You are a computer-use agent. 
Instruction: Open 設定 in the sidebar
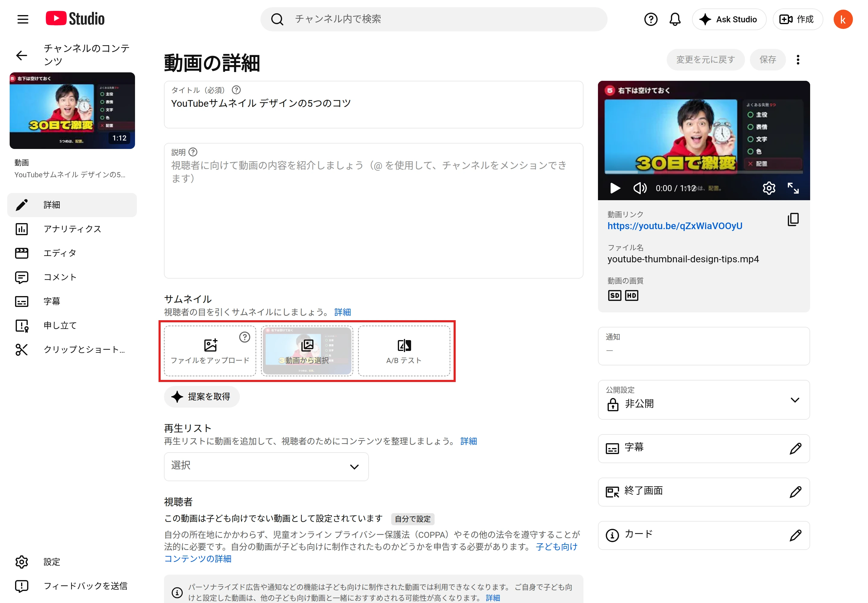coord(72,562)
